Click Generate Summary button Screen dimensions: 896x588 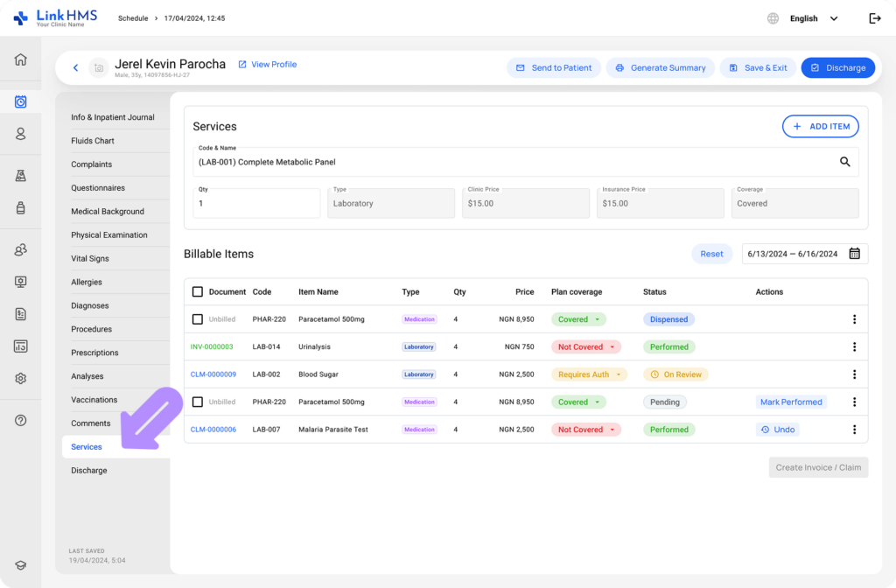[660, 67]
